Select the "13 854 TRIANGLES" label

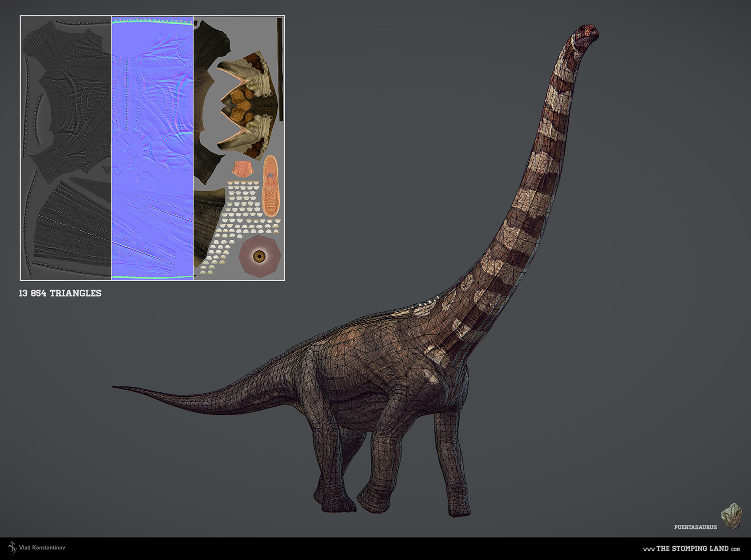(x=60, y=293)
